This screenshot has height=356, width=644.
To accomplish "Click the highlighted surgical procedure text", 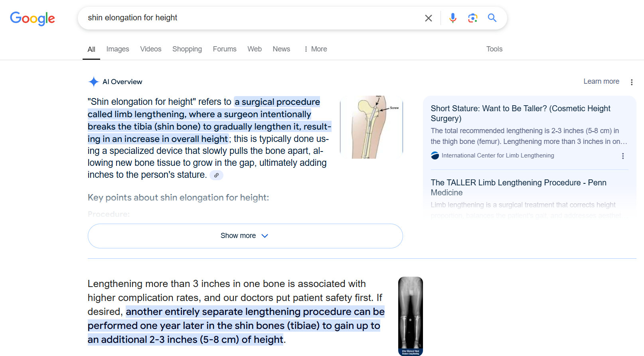I will 209,120.
